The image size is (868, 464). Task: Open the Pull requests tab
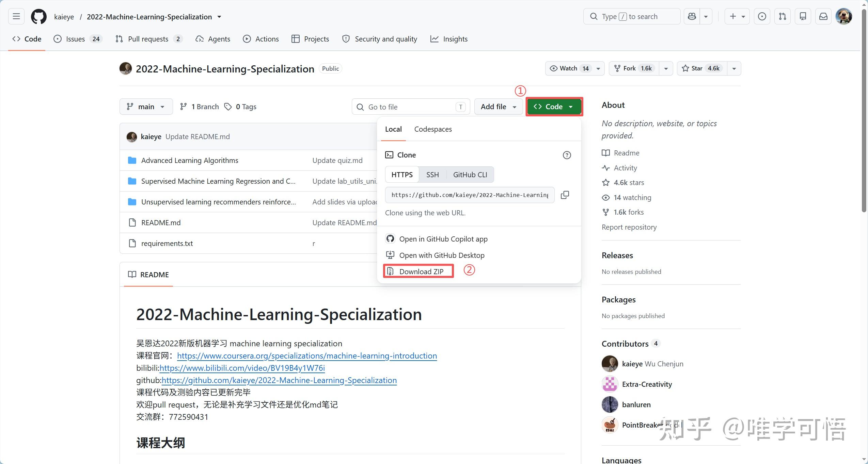pyautogui.click(x=149, y=39)
